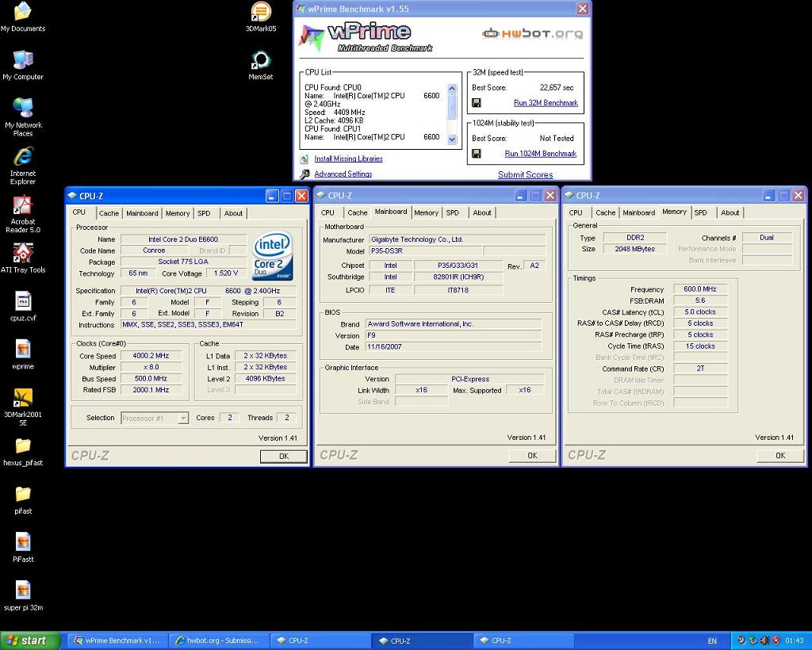812x650 pixels.
Task: Open Advanced Settings link in wPrime
Action: click(x=343, y=174)
